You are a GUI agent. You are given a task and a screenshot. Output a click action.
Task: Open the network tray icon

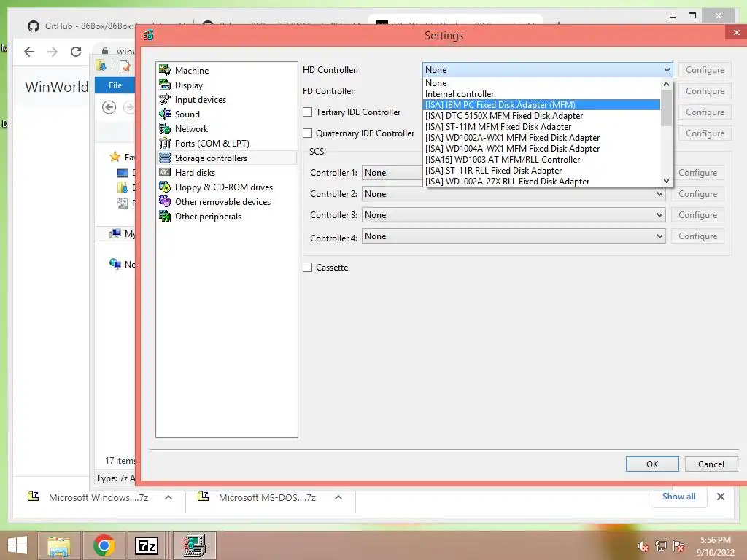coord(661,546)
